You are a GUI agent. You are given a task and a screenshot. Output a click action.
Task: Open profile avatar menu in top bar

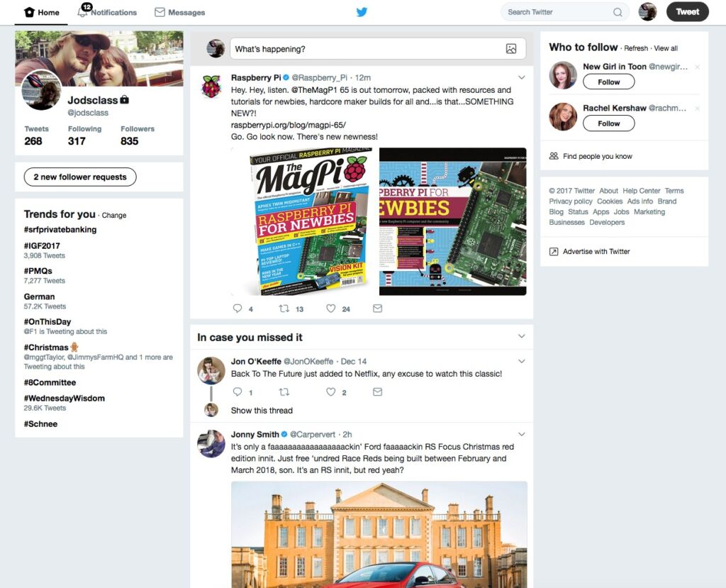(647, 12)
